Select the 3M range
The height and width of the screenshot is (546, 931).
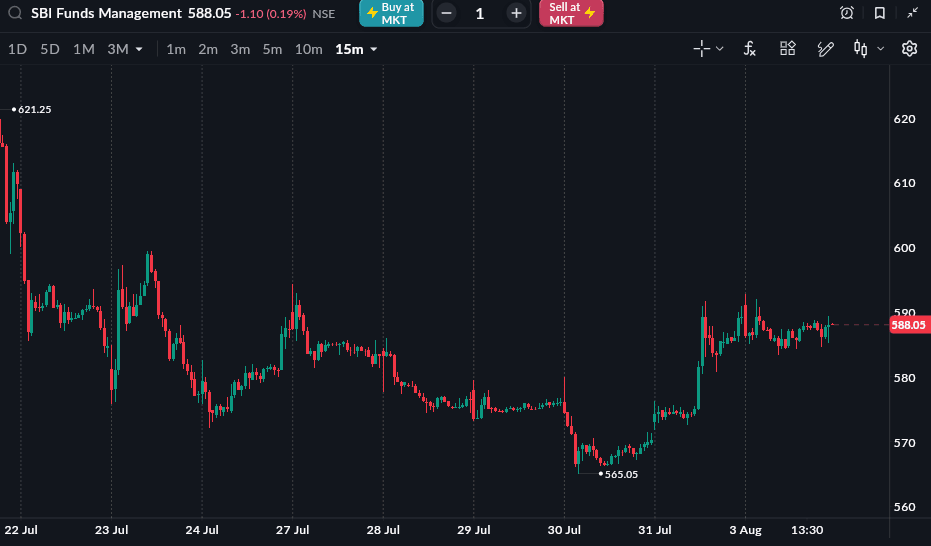118,49
